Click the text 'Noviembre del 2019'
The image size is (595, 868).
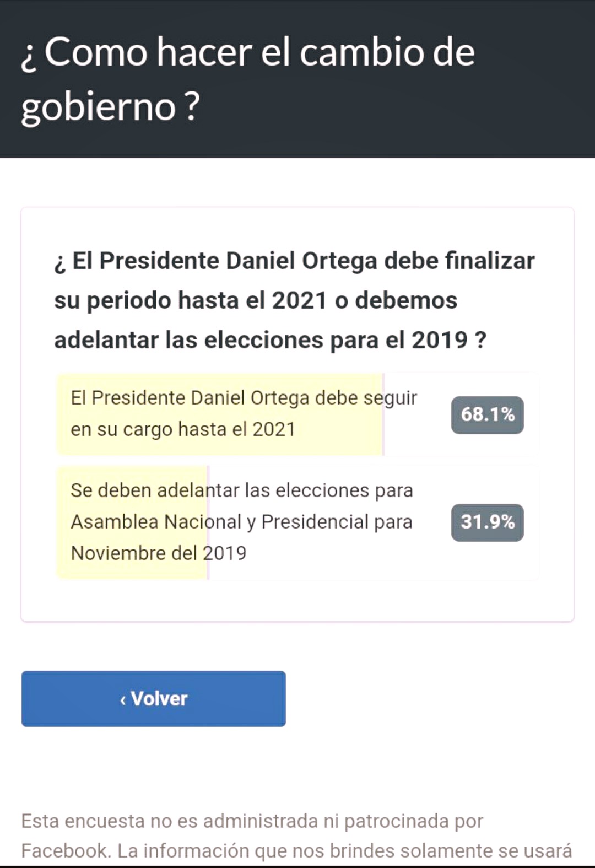click(x=159, y=553)
